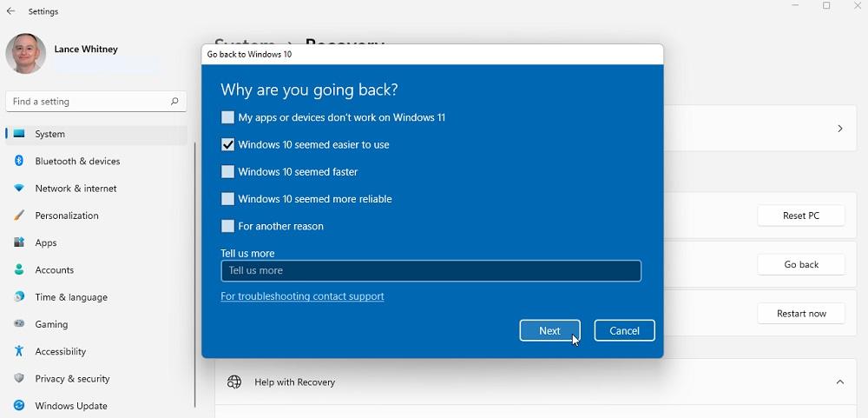Click 'For troubleshooting contact support' link
The width and height of the screenshot is (868, 418).
pos(302,296)
